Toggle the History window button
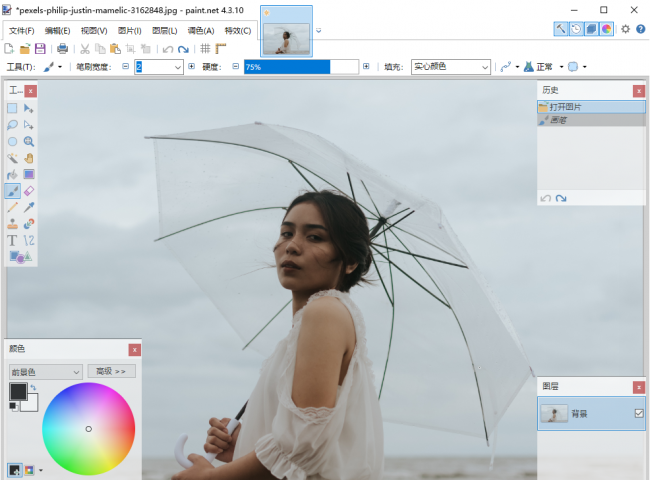 (x=576, y=29)
